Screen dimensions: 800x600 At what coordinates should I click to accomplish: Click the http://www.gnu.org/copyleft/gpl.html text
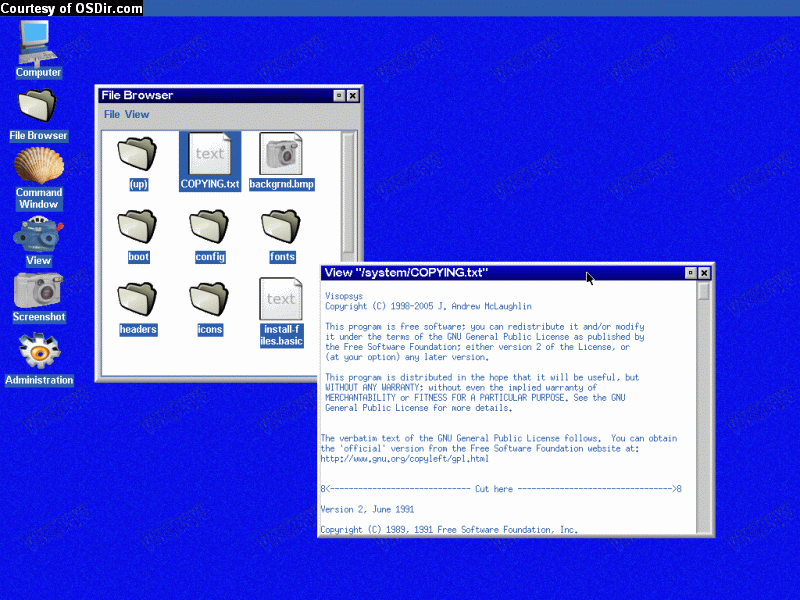coord(405,459)
